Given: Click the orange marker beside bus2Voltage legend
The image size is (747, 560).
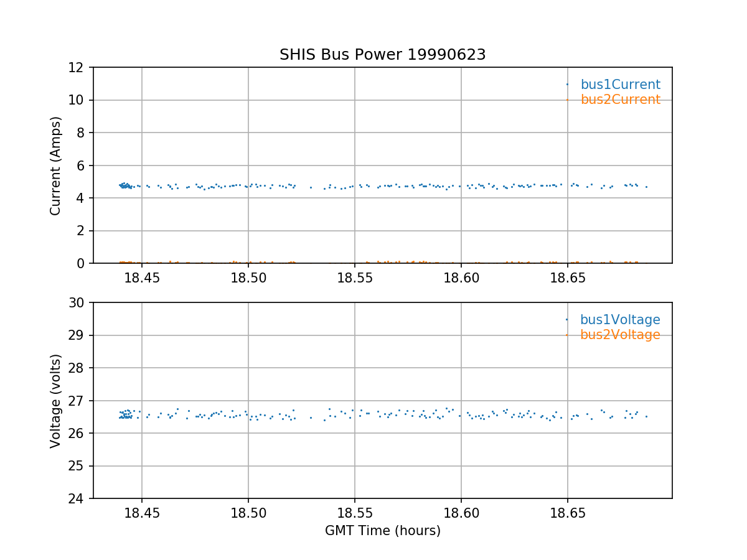Looking at the screenshot, I should (567, 335).
